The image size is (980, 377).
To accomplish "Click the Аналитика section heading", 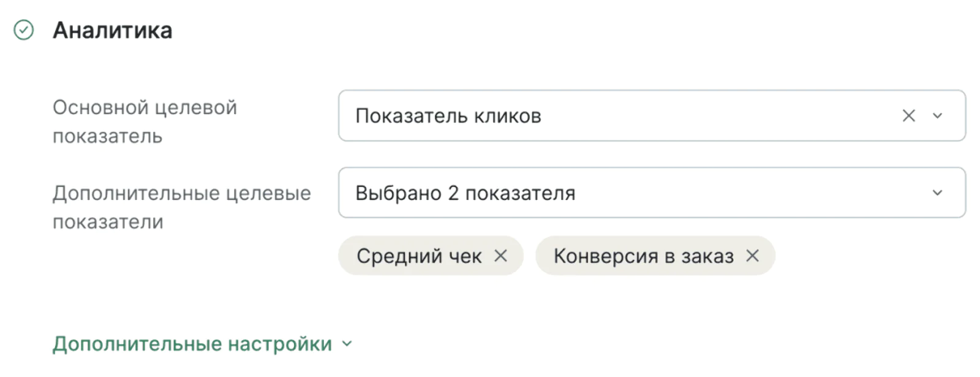I will tap(113, 30).
